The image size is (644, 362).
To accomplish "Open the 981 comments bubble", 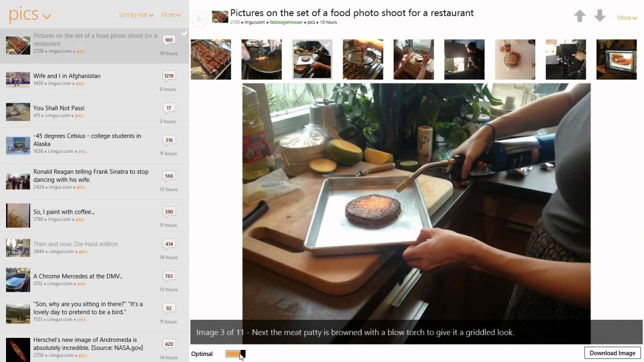I will [169, 41].
